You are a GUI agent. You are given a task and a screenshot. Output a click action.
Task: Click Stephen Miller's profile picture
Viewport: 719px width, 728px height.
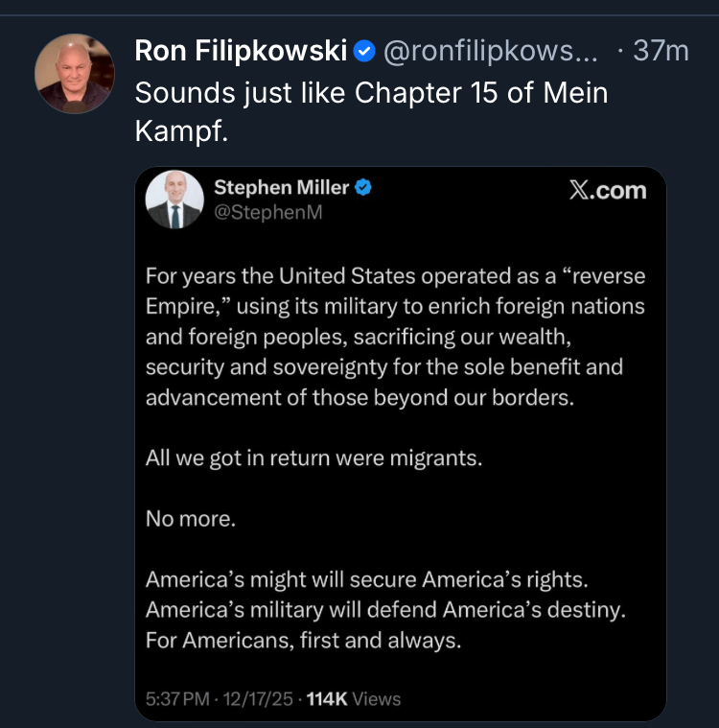(x=174, y=200)
